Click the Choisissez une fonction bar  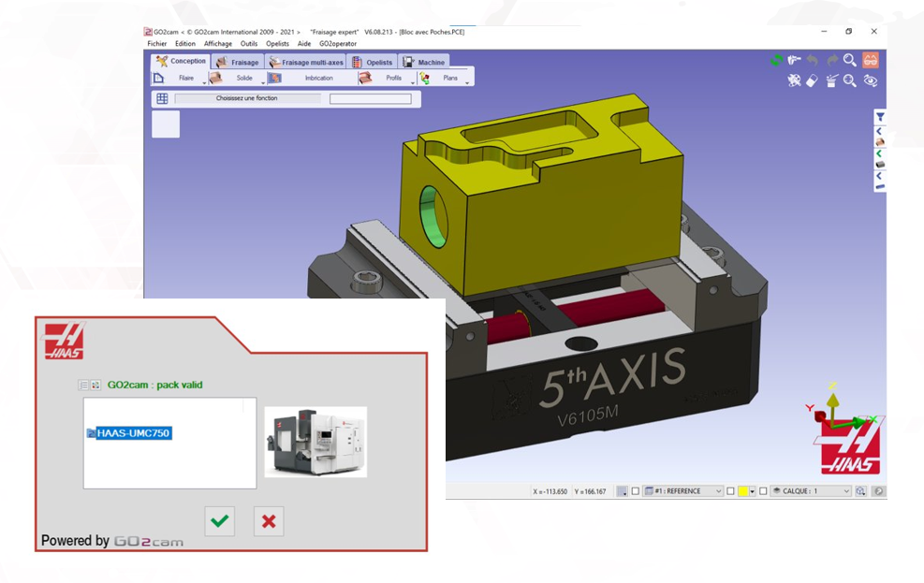[247, 98]
